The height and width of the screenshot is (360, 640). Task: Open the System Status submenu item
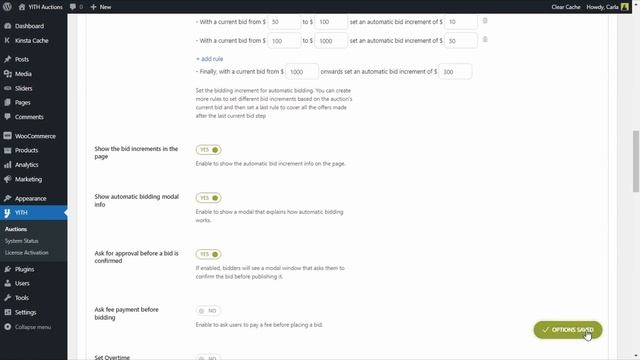pyautogui.click(x=22, y=241)
